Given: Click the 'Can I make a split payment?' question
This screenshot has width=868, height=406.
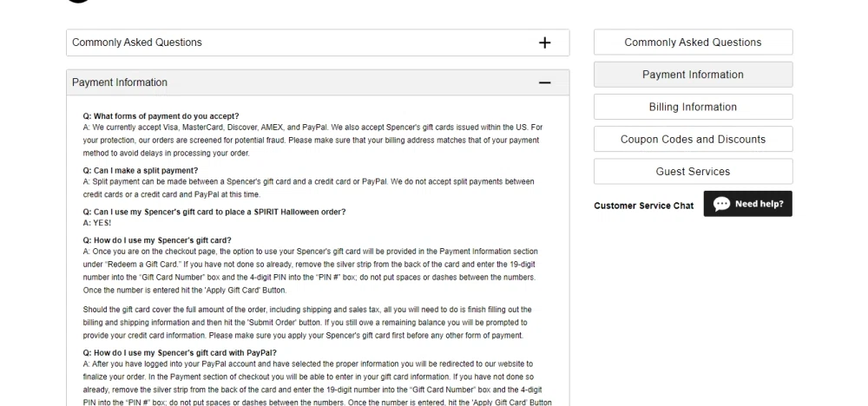Looking at the screenshot, I should tap(141, 170).
